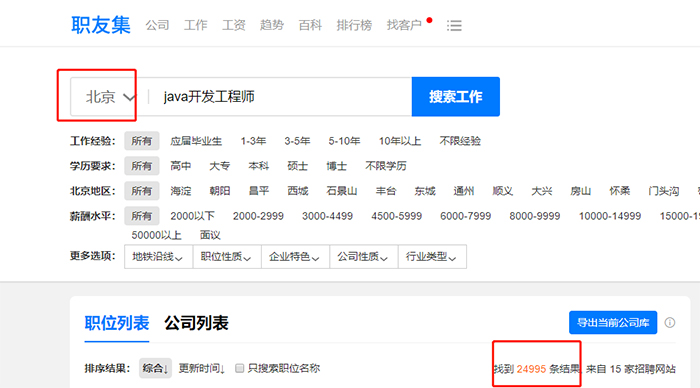Click the 搜索工作 button

pos(456,96)
